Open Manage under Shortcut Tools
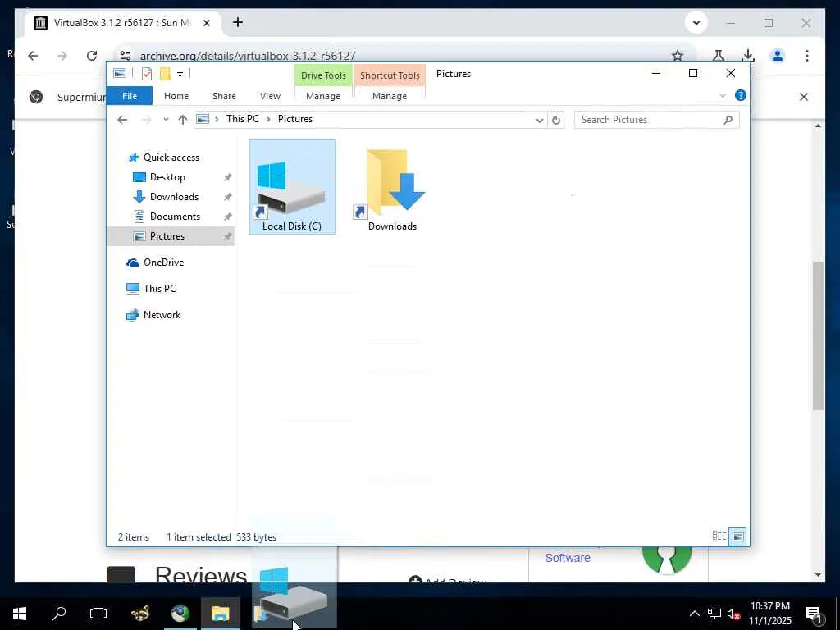This screenshot has width=840, height=630. (x=390, y=96)
